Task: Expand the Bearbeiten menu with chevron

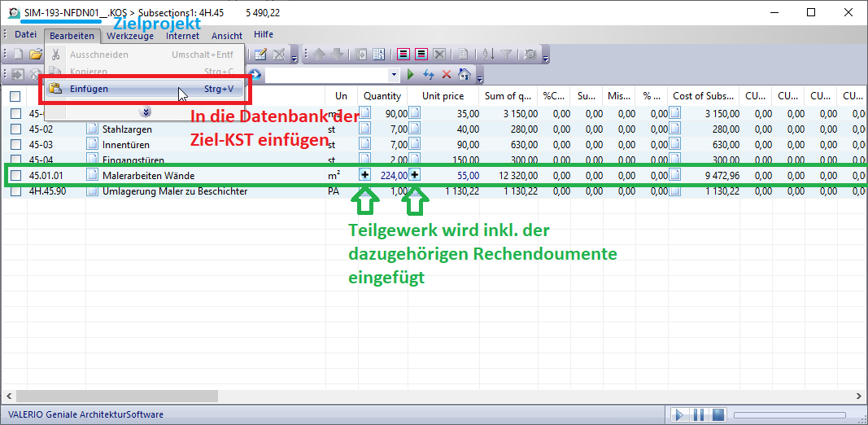Action: pyautogui.click(x=145, y=112)
